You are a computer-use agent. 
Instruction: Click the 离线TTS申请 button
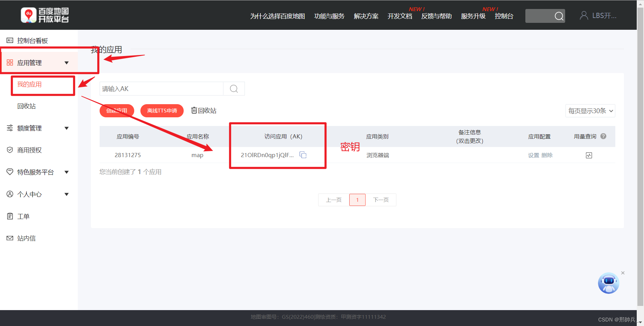point(162,111)
